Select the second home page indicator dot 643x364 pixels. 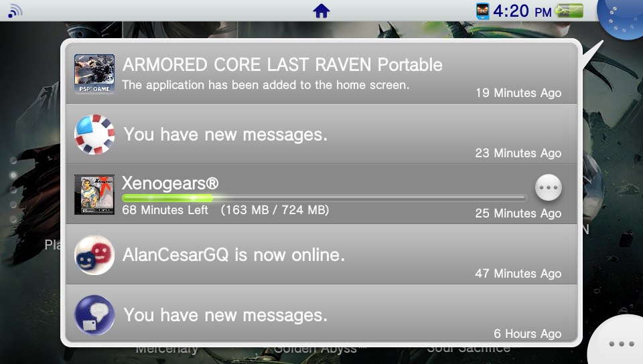[x=13, y=175]
